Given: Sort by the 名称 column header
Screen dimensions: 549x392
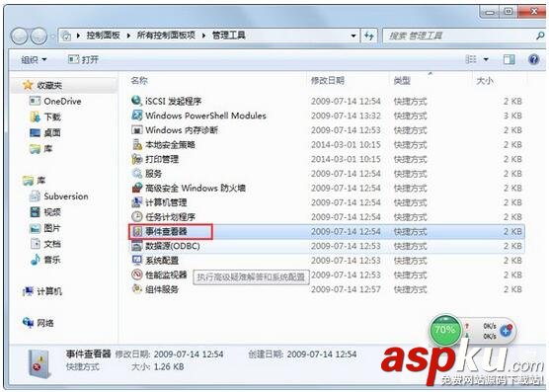Looking at the screenshot, I should click(x=139, y=81).
